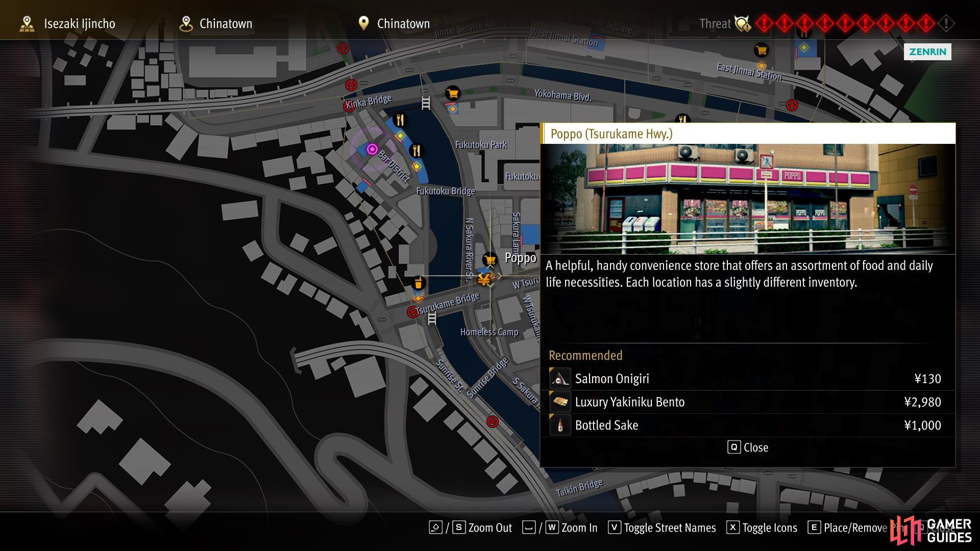The height and width of the screenshot is (551, 980).
Task: Click the red blocked icon right of East Jinnai Station
Action: [x=792, y=106]
